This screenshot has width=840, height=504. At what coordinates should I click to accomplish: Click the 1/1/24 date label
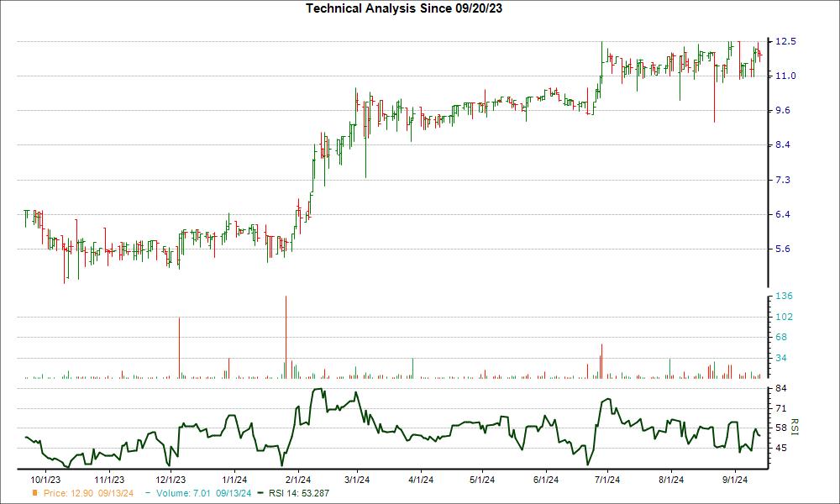pos(234,480)
